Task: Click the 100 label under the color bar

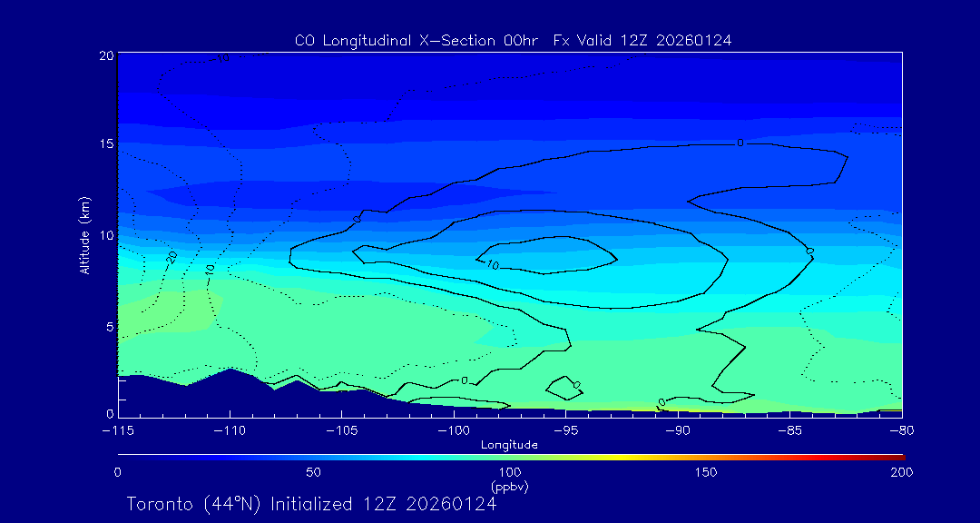Action: click(x=510, y=472)
